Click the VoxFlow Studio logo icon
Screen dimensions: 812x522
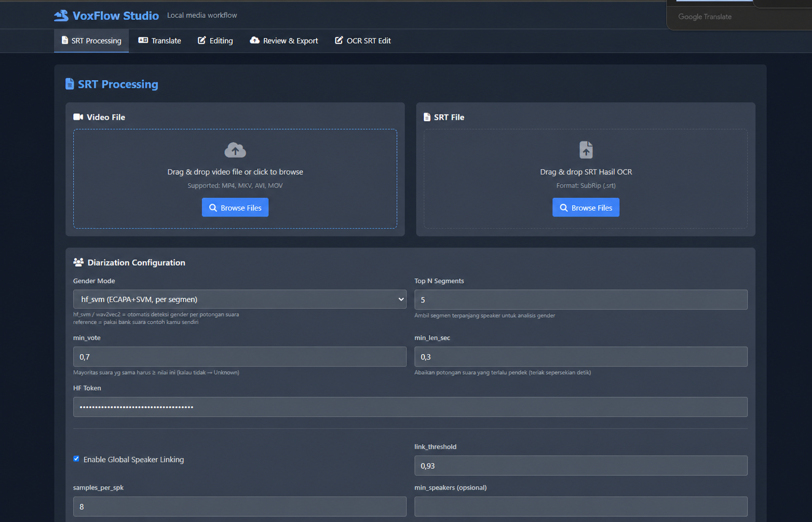pyautogui.click(x=61, y=16)
